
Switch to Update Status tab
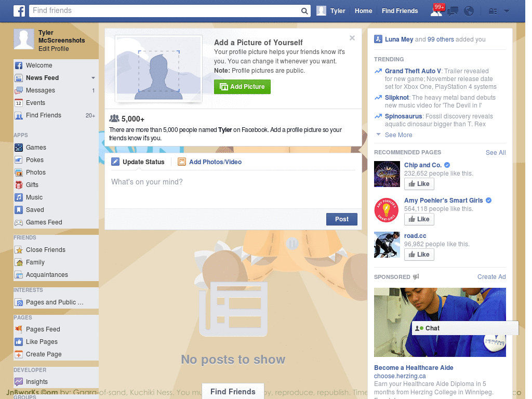pyautogui.click(x=138, y=162)
